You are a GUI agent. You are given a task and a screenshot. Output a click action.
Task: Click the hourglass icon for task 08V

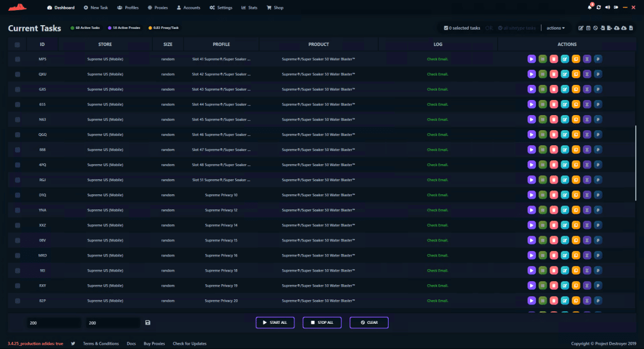tap(587, 240)
